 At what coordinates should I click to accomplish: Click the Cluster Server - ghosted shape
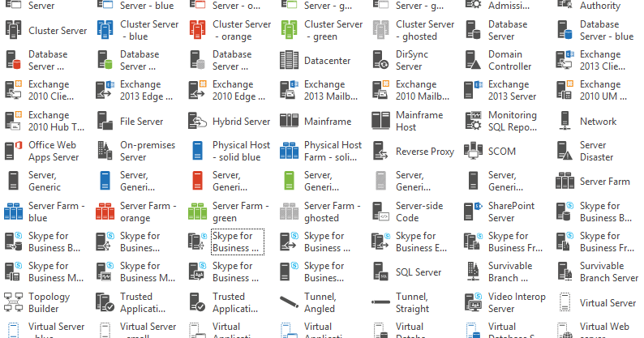[x=380, y=30]
